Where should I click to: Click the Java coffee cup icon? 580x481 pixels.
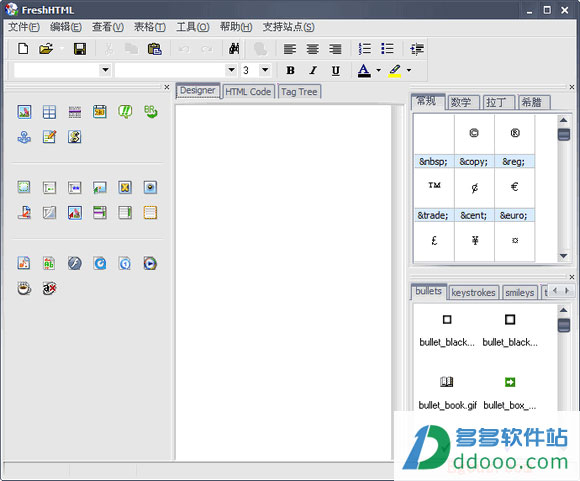(24, 288)
